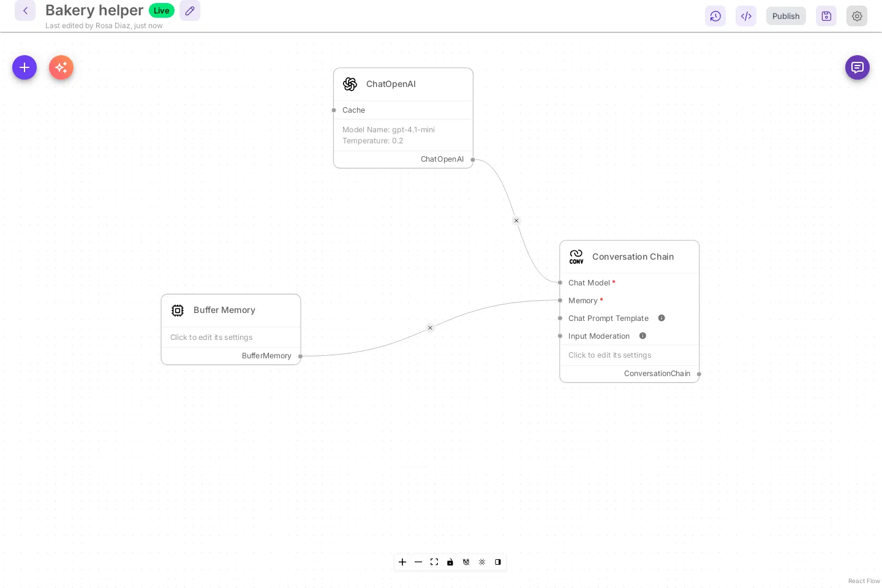Toggle the dark mode contrast icon
Image resolution: width=882 pixels, height=588 pixels.
(498, 562)
